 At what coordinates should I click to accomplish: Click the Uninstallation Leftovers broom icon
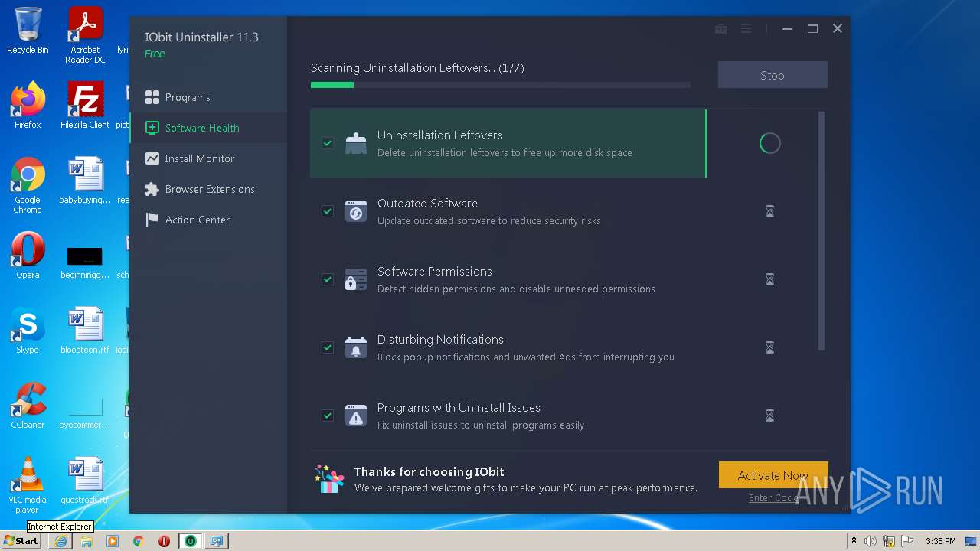coord(356,143)
